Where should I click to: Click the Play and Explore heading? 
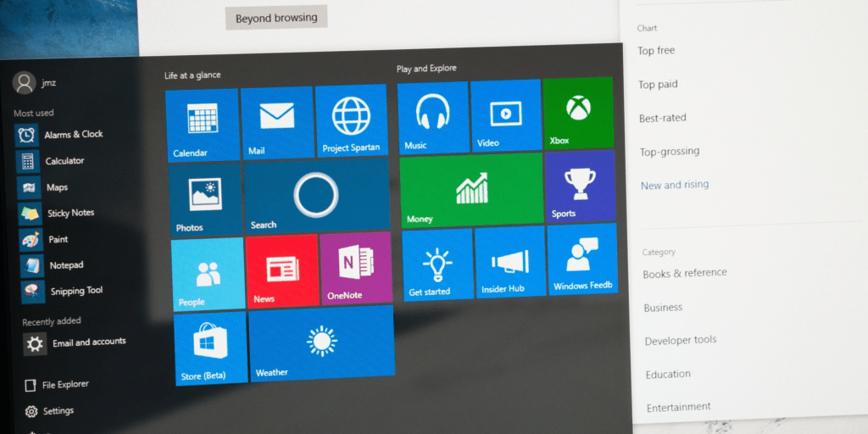pyautogui.click(x=426, y=69)
